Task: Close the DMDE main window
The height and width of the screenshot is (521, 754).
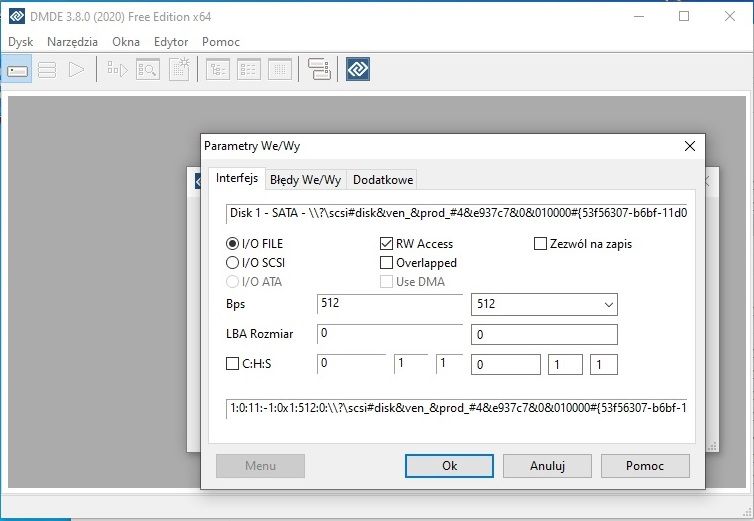Action: pyautogui.click(x=729, y=16)
